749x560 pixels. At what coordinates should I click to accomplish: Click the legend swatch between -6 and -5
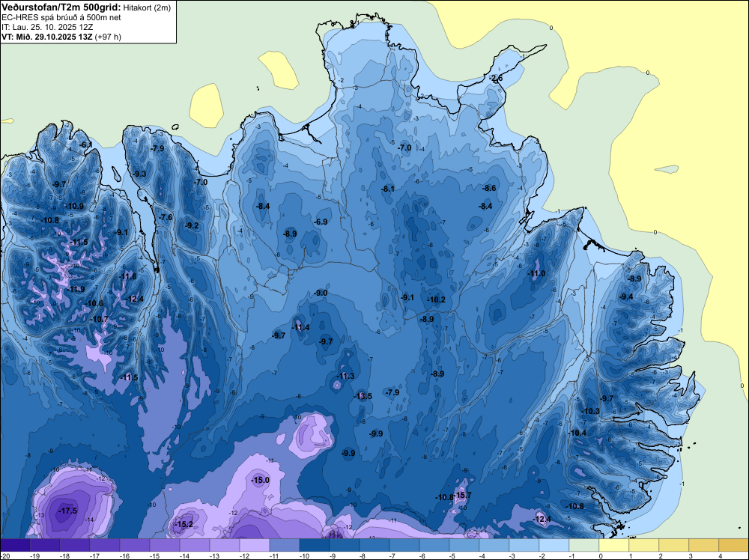434,545
